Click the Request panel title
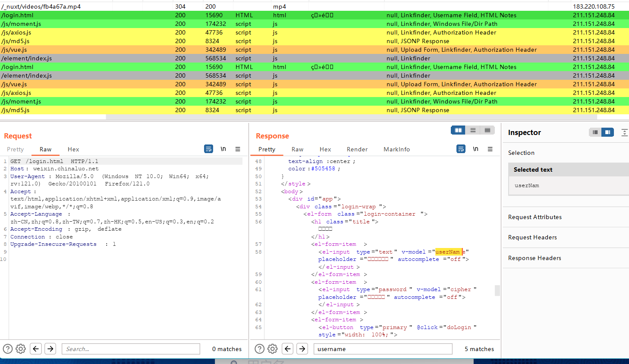 [18, 136]
